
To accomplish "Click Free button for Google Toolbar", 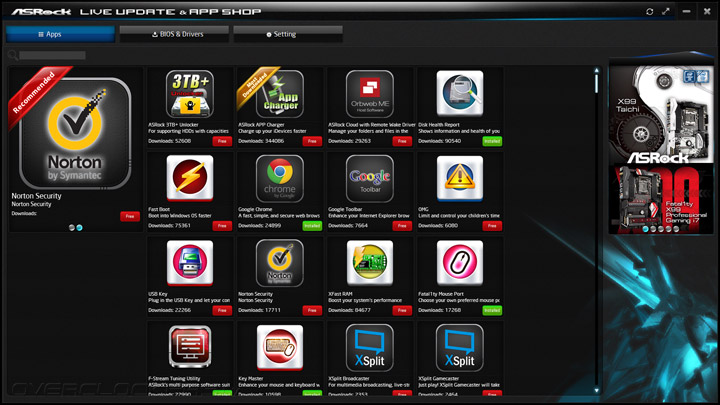I will (x=402, y=226).
